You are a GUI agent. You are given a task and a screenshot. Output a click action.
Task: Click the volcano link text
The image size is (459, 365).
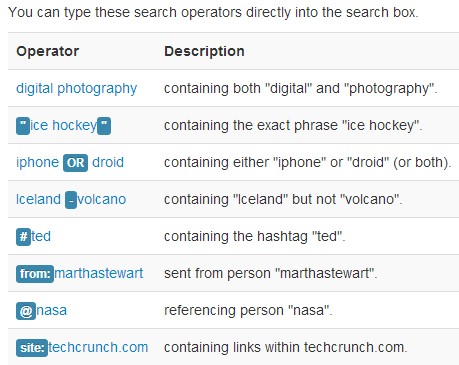pos(102,199)
